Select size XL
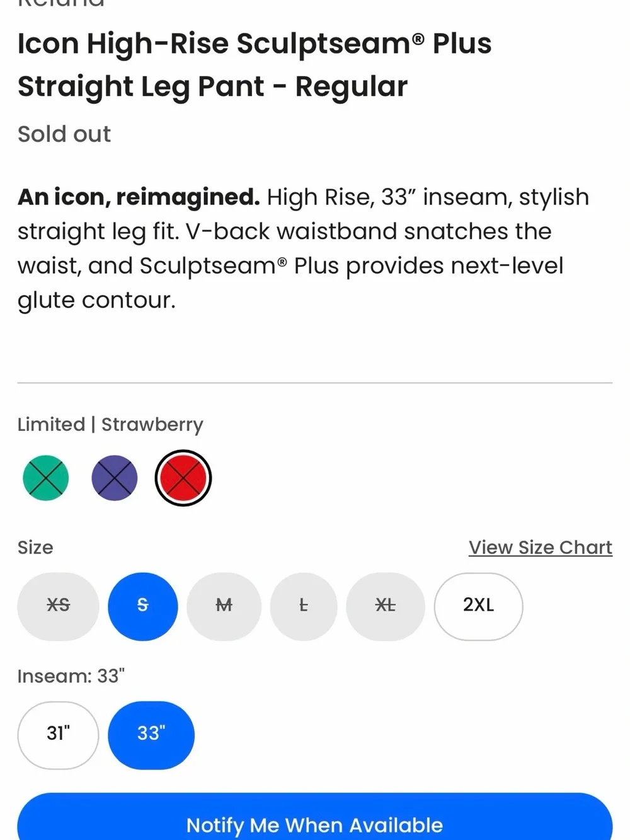This screenshot has height=840, width=630. click(386, 606)
